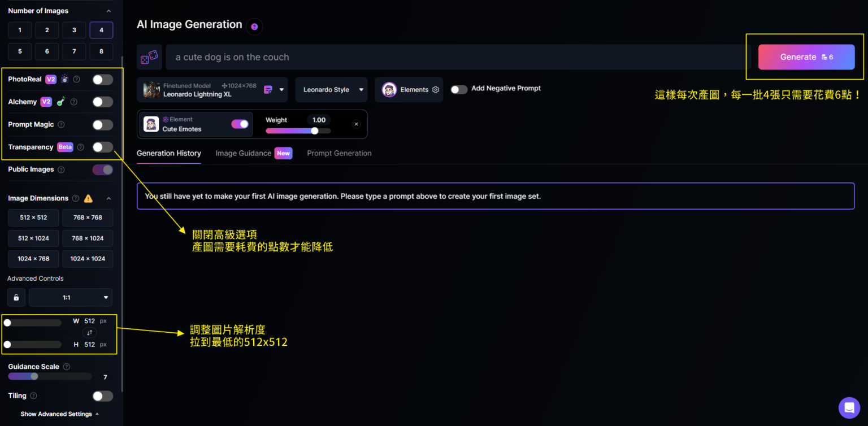
Task: Click the help question mark beside AI Image Generation
Action: 254,27
